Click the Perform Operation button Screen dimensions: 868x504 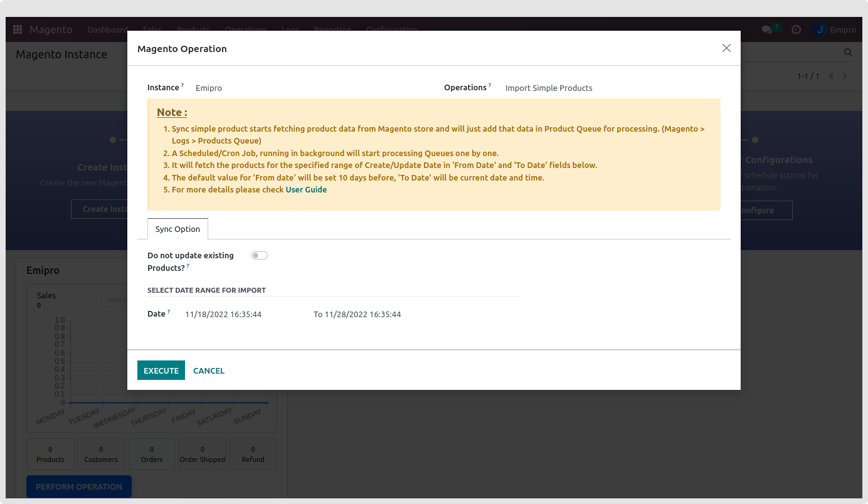[x=79, y=486]
